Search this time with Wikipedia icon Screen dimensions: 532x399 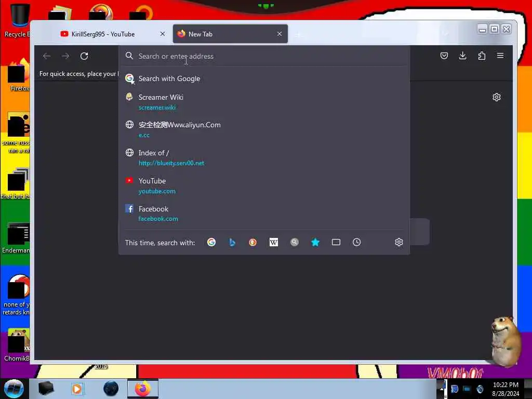pyautogui.click(x=273, y=242)
